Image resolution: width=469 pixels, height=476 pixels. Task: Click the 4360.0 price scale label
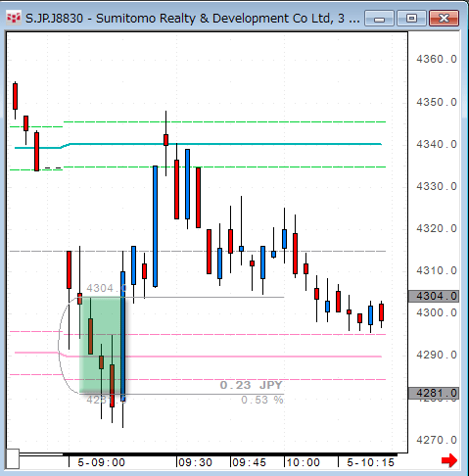[x=437, y=59]
